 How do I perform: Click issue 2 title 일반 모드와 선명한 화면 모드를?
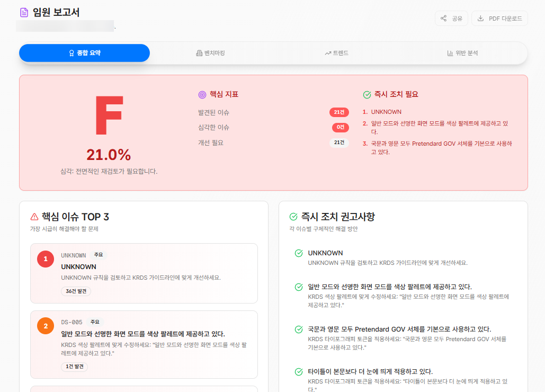143,334
